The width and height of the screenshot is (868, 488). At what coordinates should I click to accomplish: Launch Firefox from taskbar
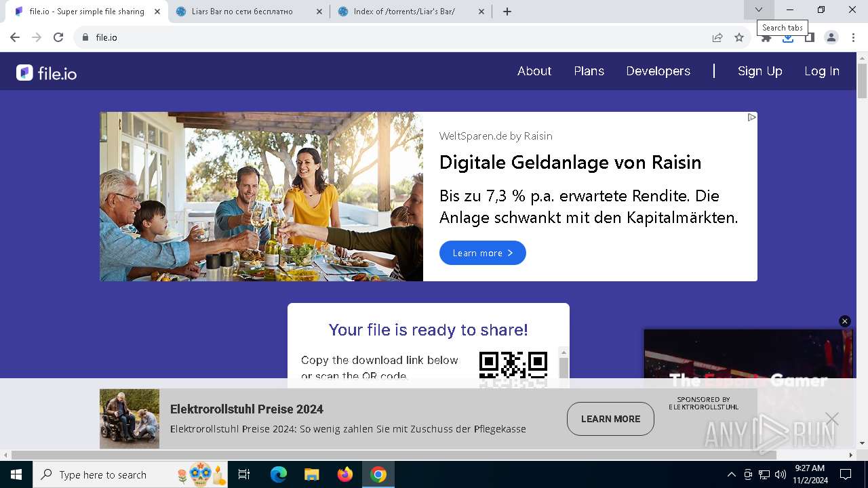point(345,474)
